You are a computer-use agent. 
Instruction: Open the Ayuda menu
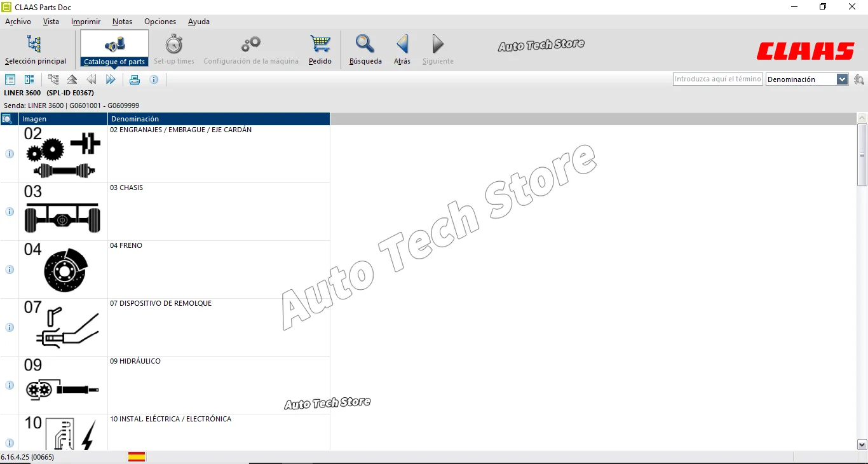pyautogui.click(x=199, y=22)
